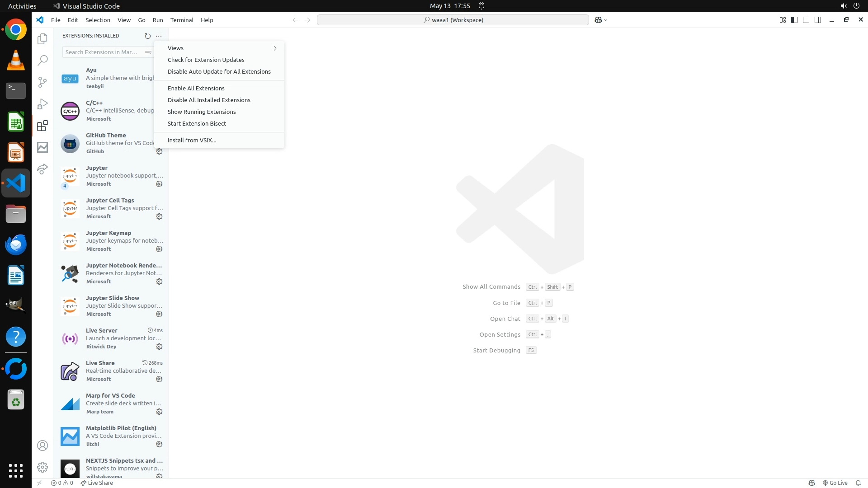
Task: Open Google Chrome from the dock
Action: click(16, 30)
